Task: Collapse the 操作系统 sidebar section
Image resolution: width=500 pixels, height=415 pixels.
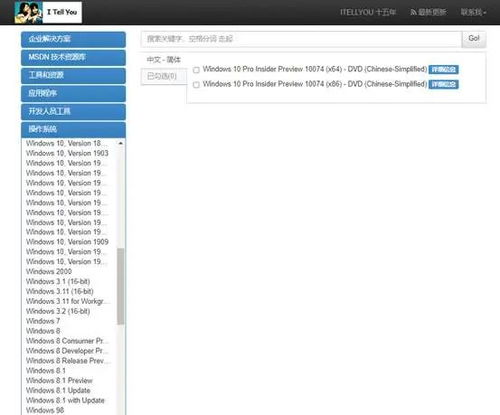Action: (x=73, y=129)
